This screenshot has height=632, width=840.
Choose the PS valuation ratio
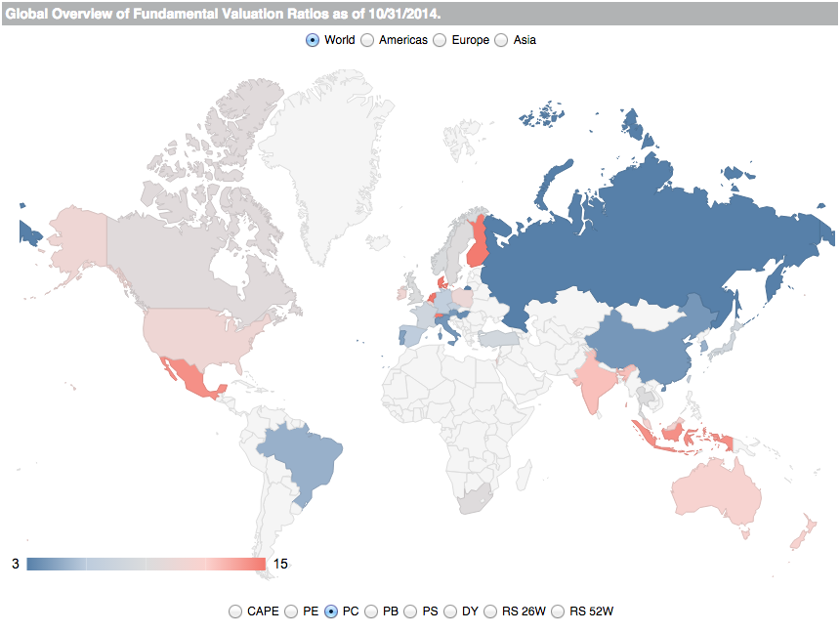(410, 611)
